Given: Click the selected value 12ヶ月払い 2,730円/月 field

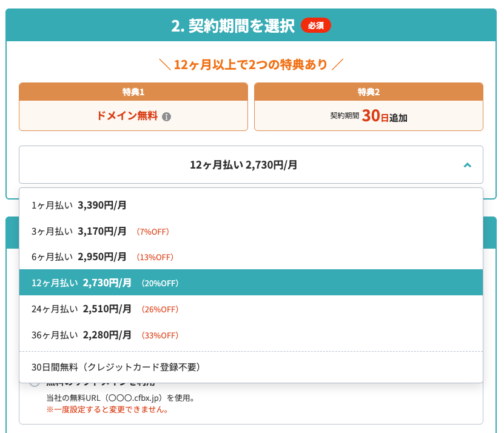Looking at the screenshot, I should [251, 164].
